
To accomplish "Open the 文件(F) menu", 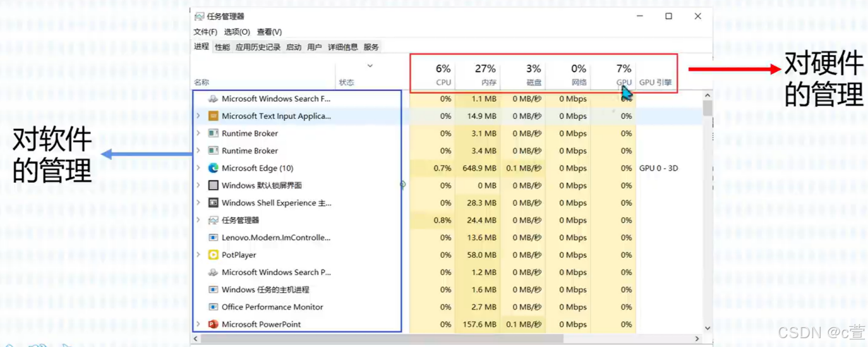I will [x=205, y=32].
